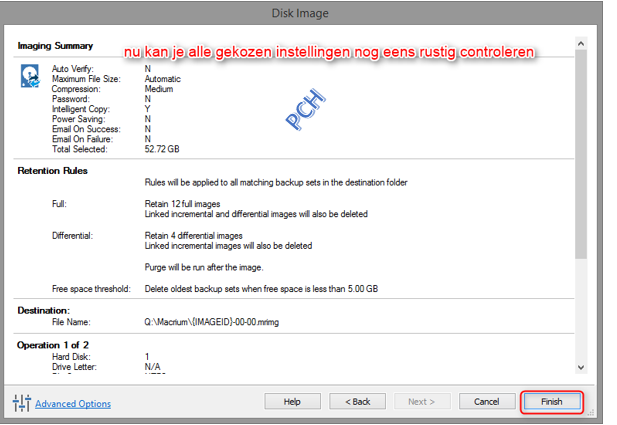Click the 'Drive Letter:' label
Image resolution: width=617 pixels, height=425 pixels.
point(74,367)
